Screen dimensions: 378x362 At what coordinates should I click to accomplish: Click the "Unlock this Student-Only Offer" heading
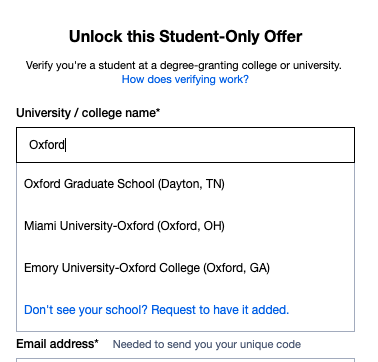[185, 36]
